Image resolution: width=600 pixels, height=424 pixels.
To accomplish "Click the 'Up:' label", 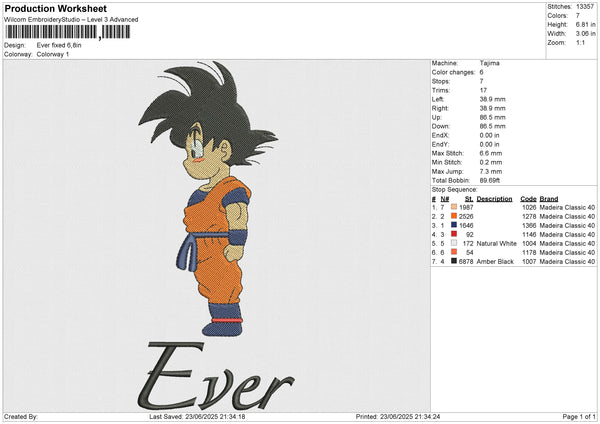I will pos(437,117).
